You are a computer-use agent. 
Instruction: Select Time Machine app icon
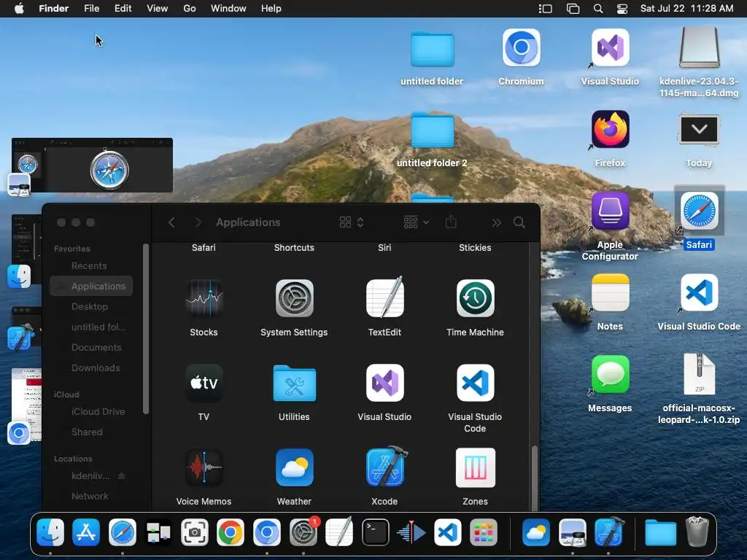pyautogui.click(x=476, y=298)
